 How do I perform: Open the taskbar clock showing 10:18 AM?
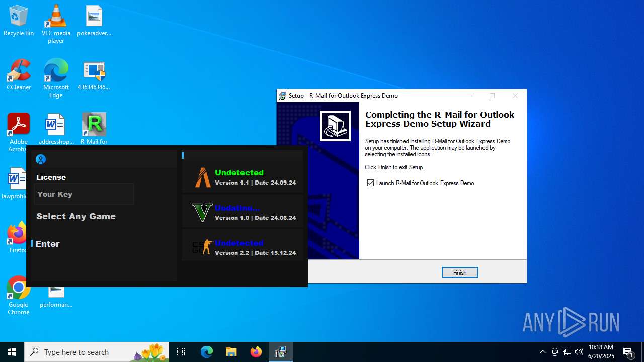tap(601, 352)
